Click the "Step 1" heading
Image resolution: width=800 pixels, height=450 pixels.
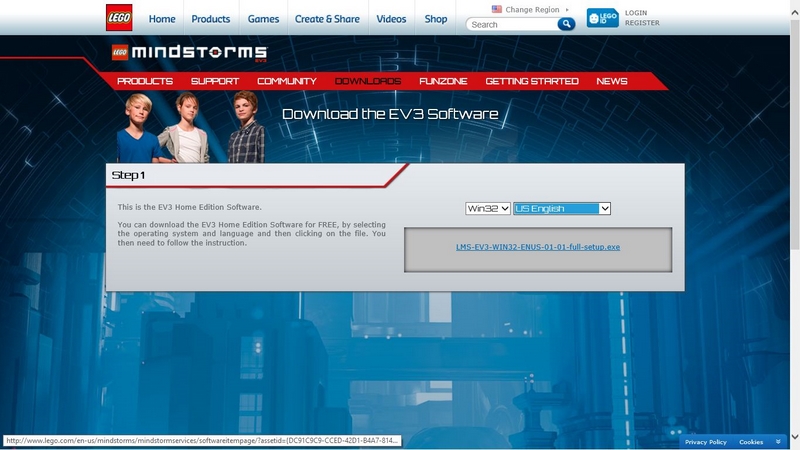129,175
